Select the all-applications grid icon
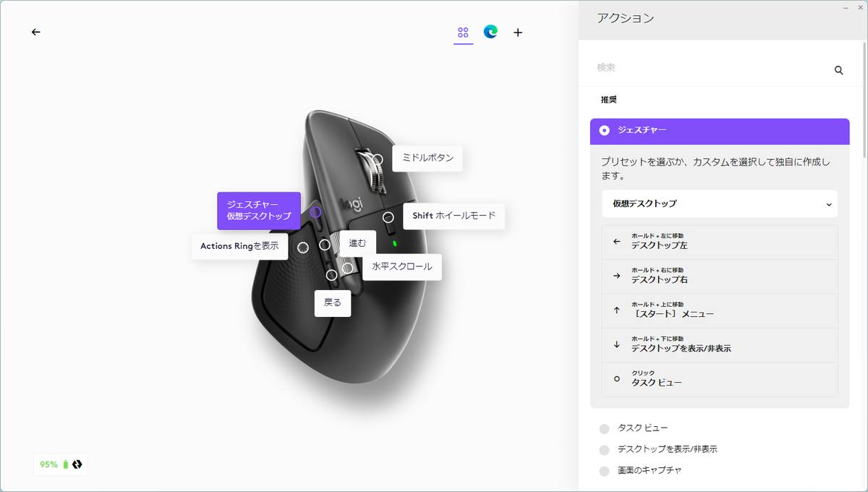The image size is (868, 492). 464,33
